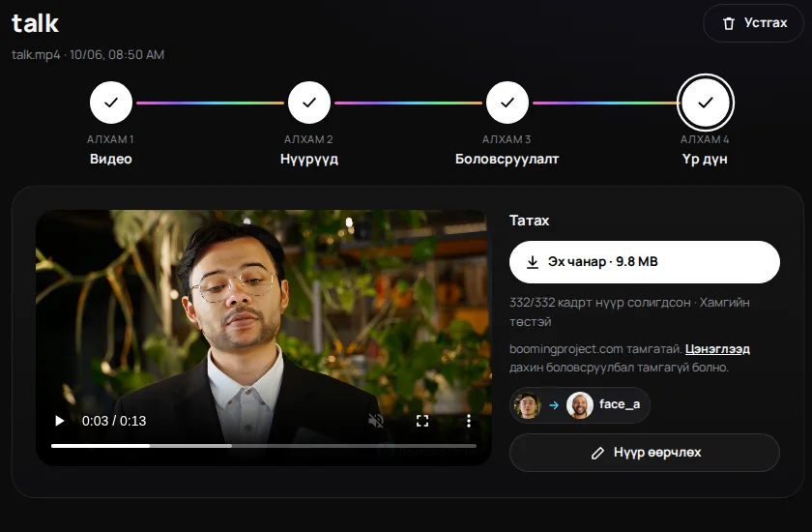Click the face_a target thumbnail
This screenshot has width=812, height=532.
pyautogui.click(x=580, y=405)
